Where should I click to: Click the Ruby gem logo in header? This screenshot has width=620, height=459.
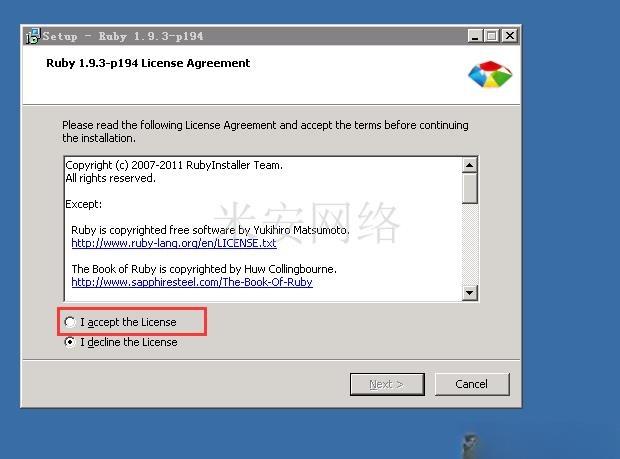click(490, 74)
